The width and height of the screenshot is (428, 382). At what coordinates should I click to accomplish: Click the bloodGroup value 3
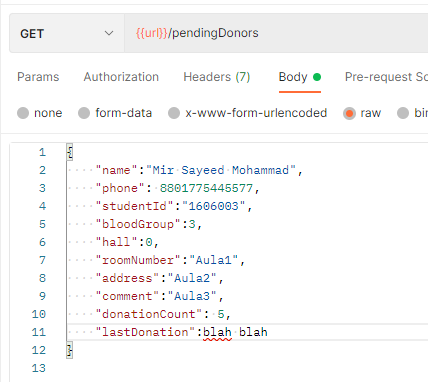(192, 224)
